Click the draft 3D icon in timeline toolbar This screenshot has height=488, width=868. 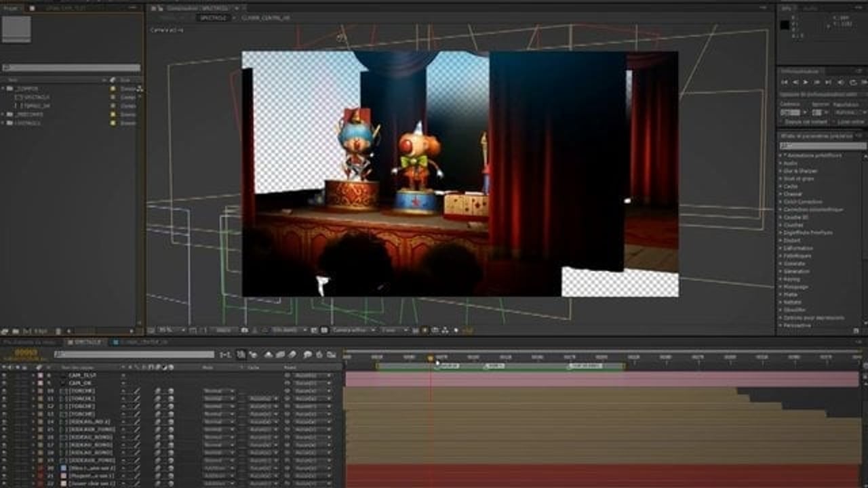tap(253, 354)
